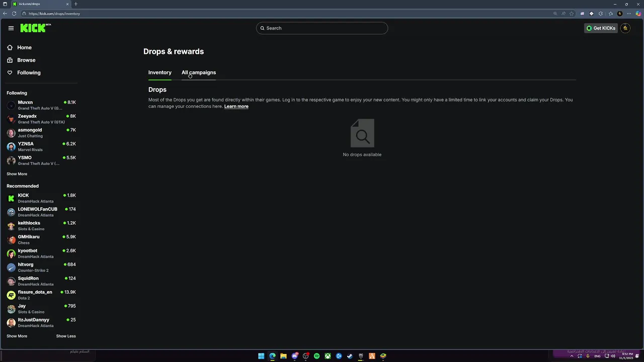Click browser back arrow
This screenshot has height=362, width=644.
(5, 14)
